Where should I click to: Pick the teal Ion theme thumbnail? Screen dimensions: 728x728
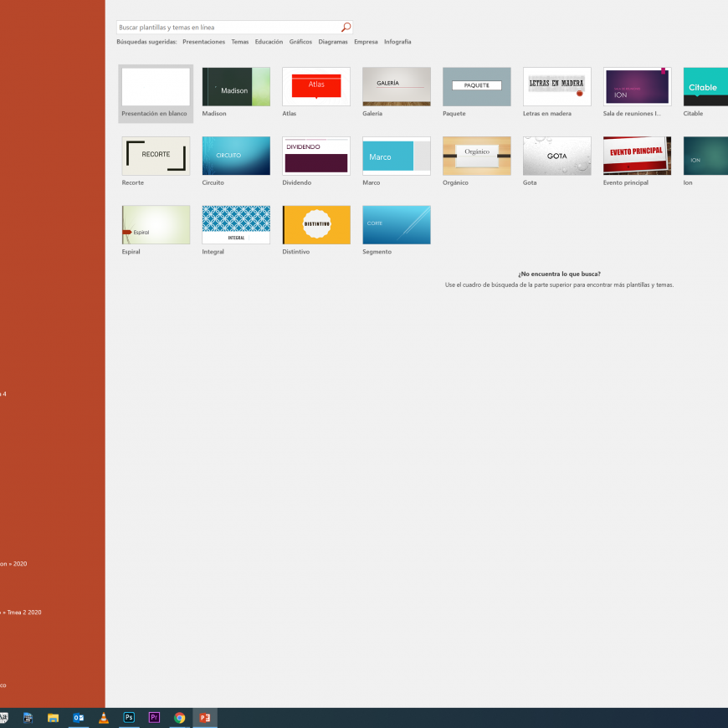pos(705,156)
